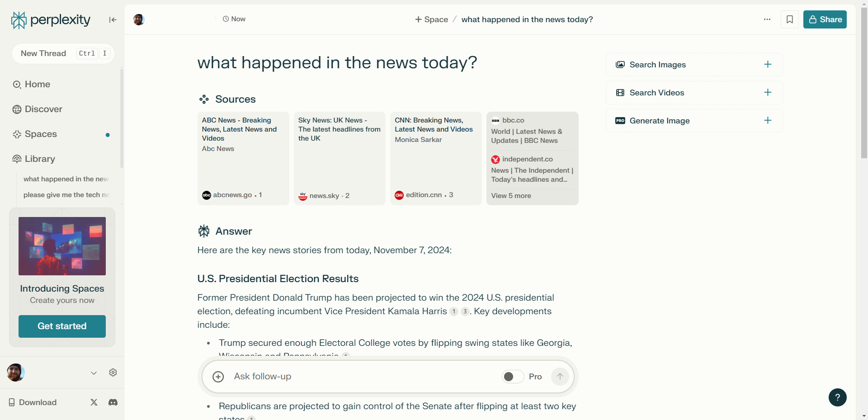Click the Now timestamp
Viewport: 868px width, 420px height.
point(234,19)
